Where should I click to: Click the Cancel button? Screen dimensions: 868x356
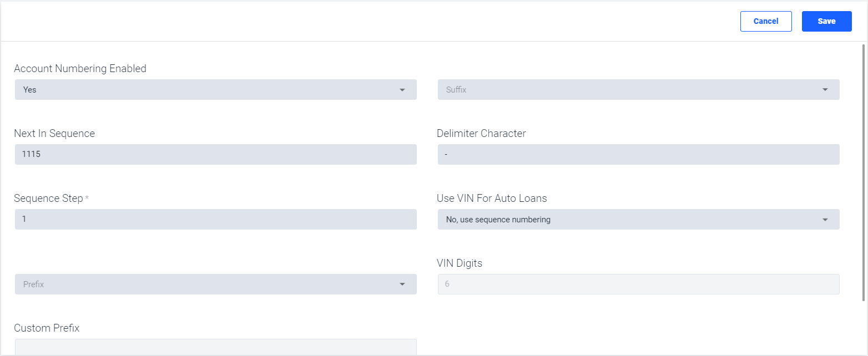point(766,21)
